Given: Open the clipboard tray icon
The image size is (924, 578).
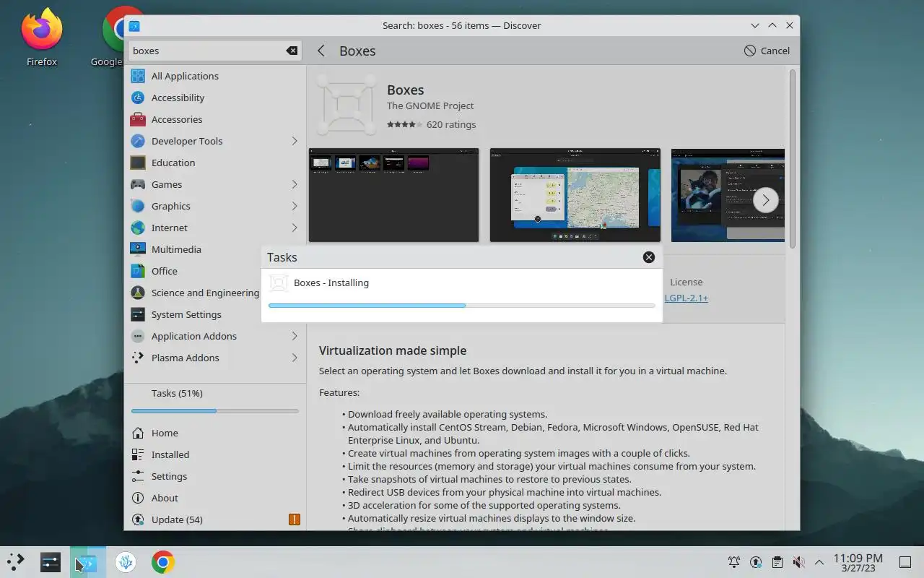Looking at the screenshot, I should pyautogui.click(x=777, y=562).
